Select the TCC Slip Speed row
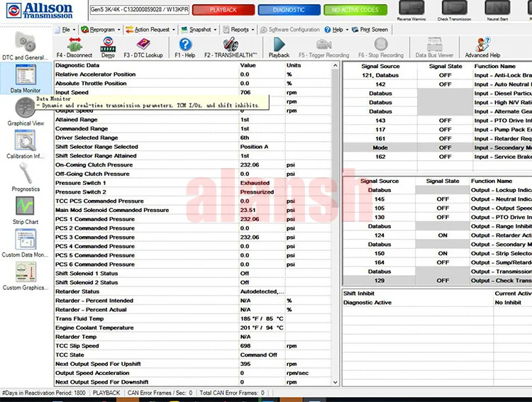This screenshot has width=532, height=402. (x=193, y=346)
